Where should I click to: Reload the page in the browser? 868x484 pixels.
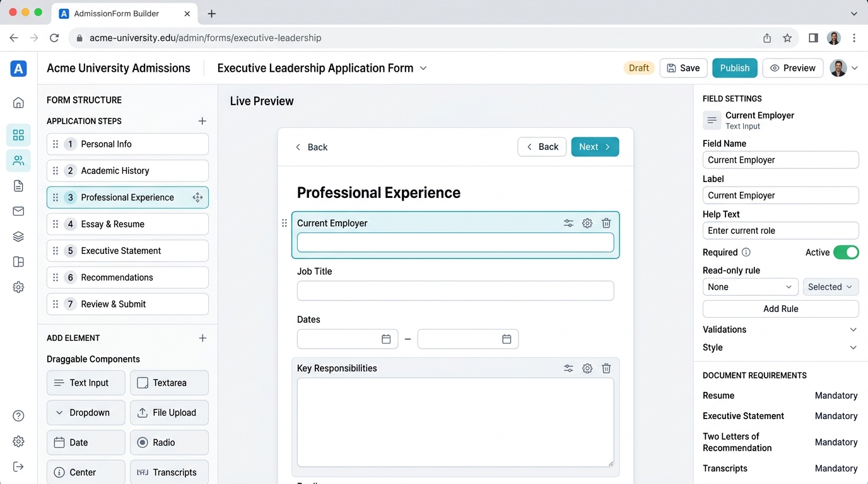[54, 38]
